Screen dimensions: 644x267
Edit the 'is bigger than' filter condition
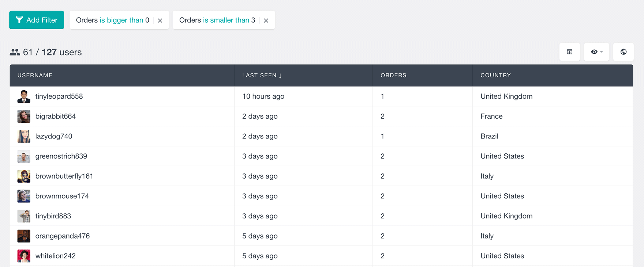(x=121, y=20)
